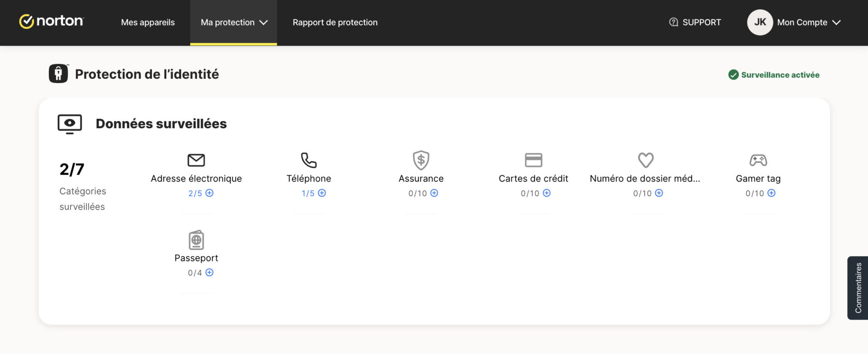The height and width of the screenshot is (354, 868).
Task: Click the Cartes de crédit label
Action: 533,178
